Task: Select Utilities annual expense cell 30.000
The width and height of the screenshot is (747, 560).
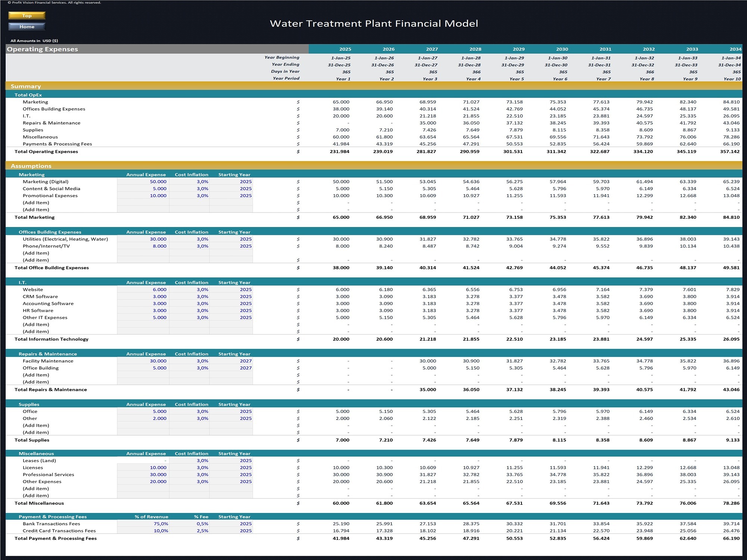Action: click(143, 239)
